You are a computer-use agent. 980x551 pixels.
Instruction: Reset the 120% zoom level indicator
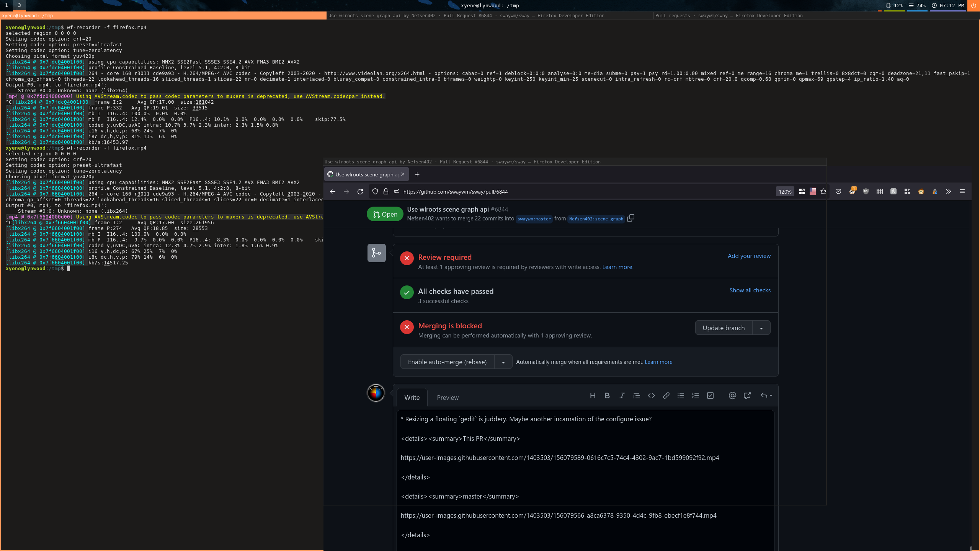[x=785, y=192]
